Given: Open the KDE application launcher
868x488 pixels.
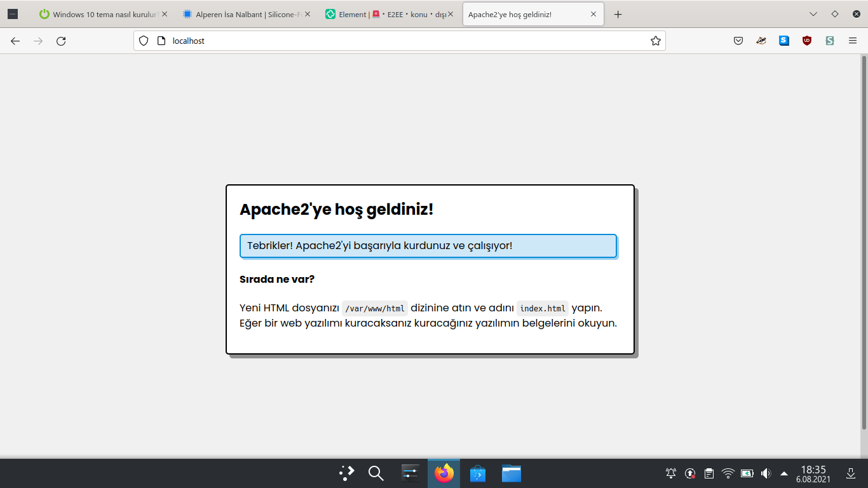Looking at the screenshot, I should pos(347,473).
